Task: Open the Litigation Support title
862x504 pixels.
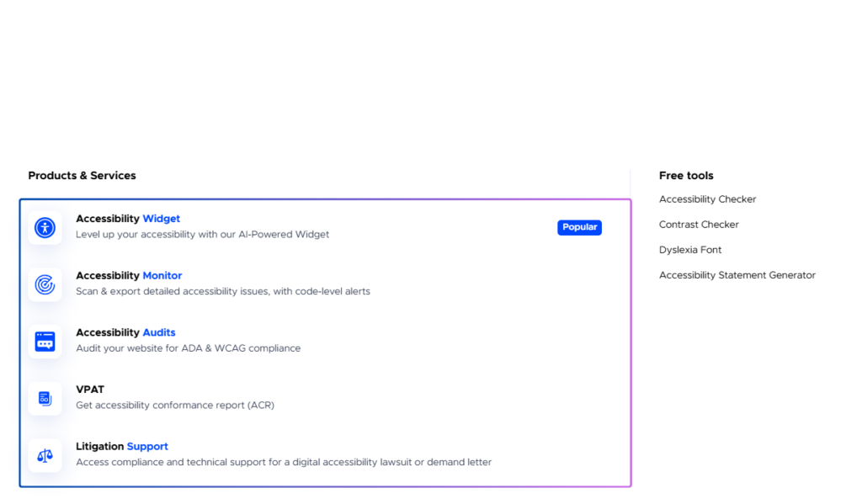Action: (122, 447)
